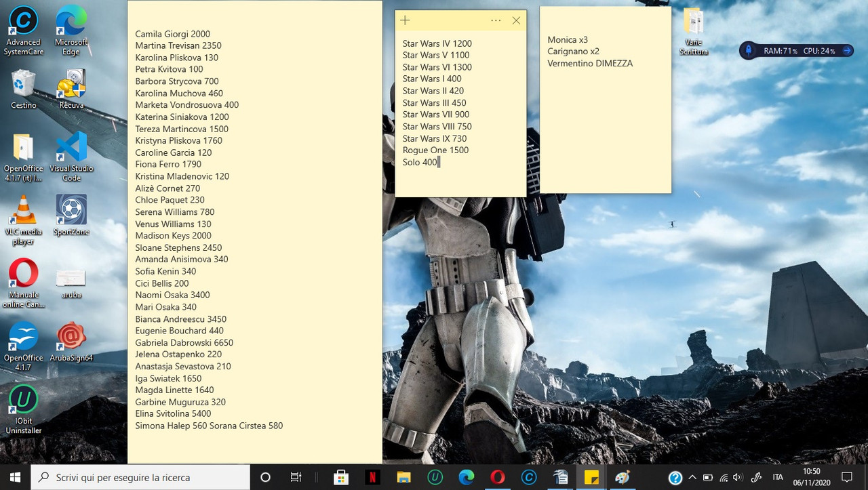Click the pen workspace tray icon

pyautogui.click(x=757, y=477)
